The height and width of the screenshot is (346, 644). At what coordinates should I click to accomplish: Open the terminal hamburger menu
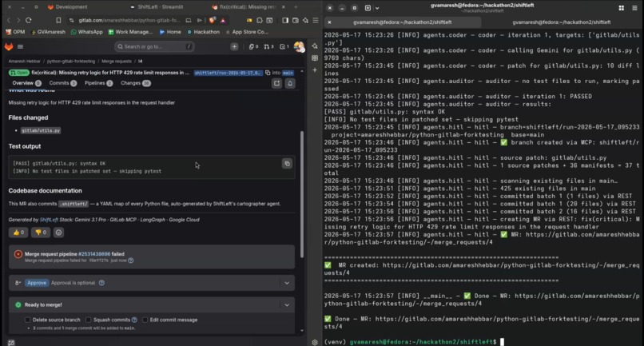pyautogui.click(x=634, y=8)
